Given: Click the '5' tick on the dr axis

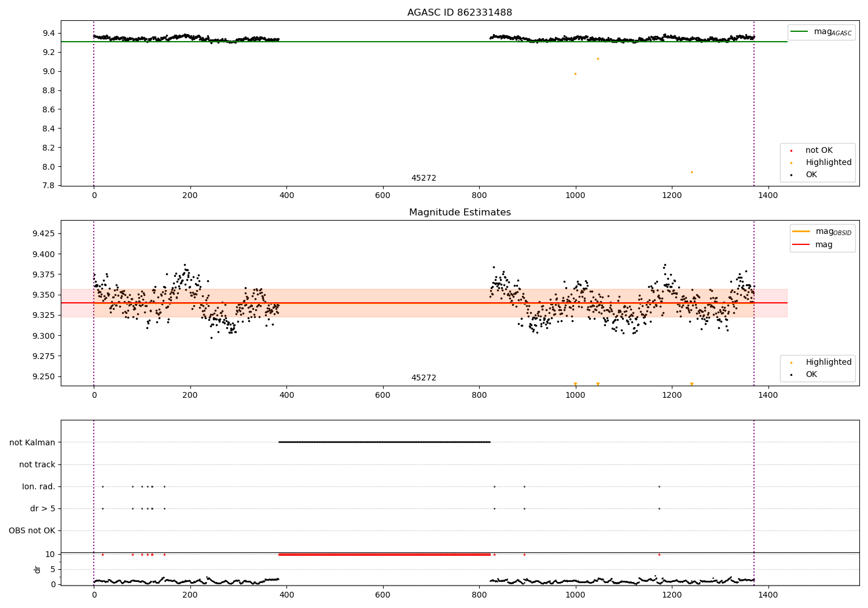Looking at the screenshot, I should click(x=53, y=569).
